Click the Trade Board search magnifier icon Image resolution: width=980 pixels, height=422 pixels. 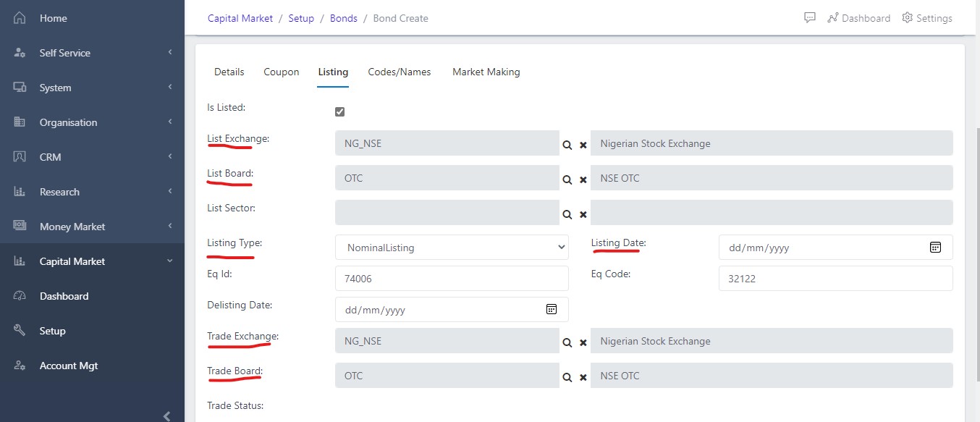click(567, 377)
